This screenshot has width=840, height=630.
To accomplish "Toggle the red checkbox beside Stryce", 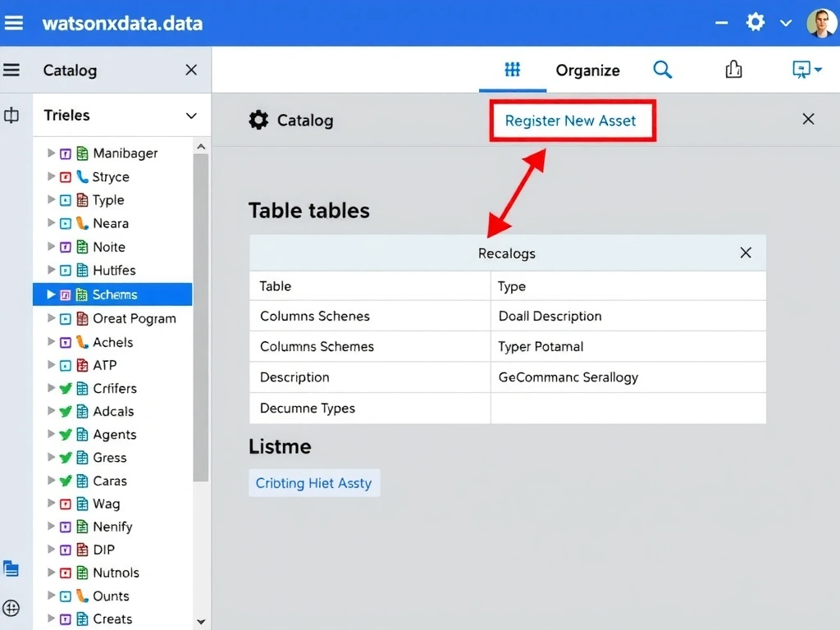I will (x=66, y=177).
